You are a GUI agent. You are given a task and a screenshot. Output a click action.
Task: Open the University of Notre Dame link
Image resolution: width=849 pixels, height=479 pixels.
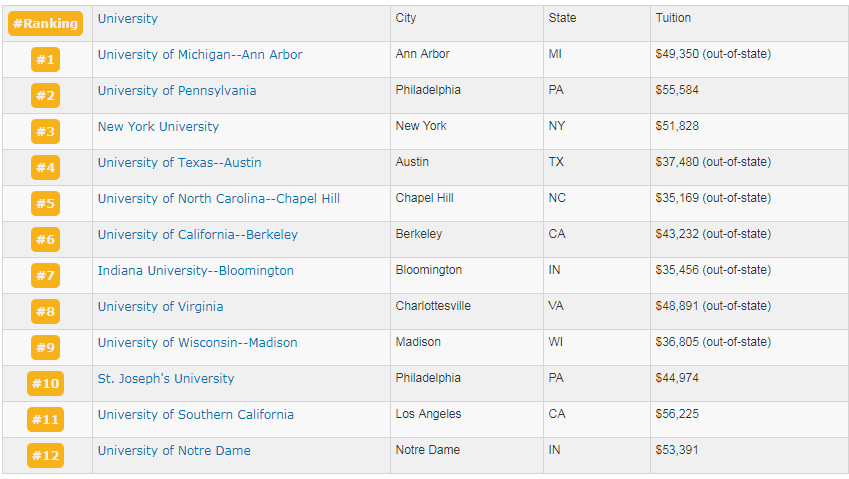pyautogui.click(x=174, y=451)
